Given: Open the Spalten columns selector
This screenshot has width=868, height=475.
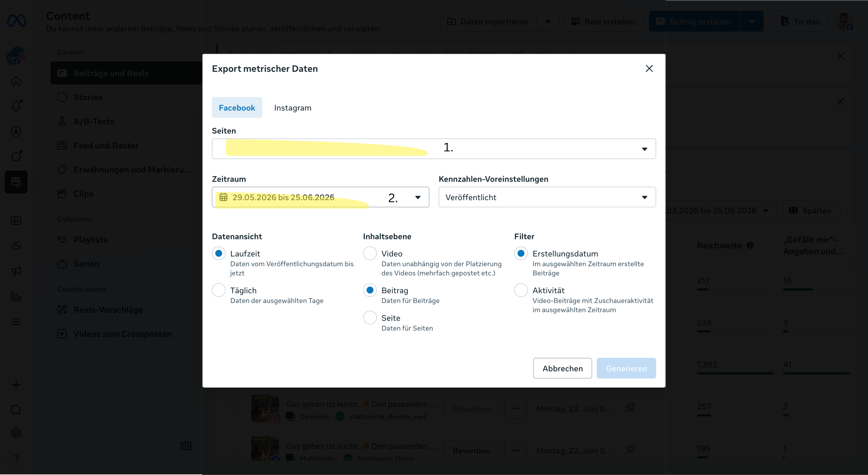Looking at the screenshot, I should coord(811,211).
